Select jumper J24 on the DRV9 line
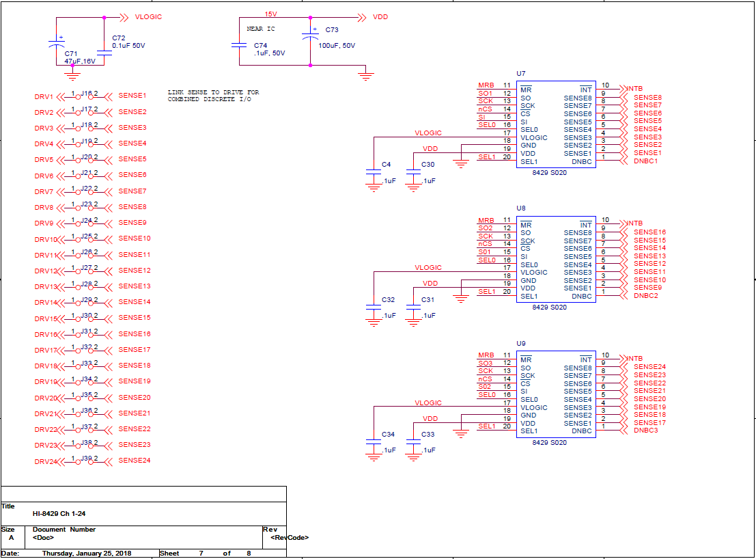 tap(85, 223)
